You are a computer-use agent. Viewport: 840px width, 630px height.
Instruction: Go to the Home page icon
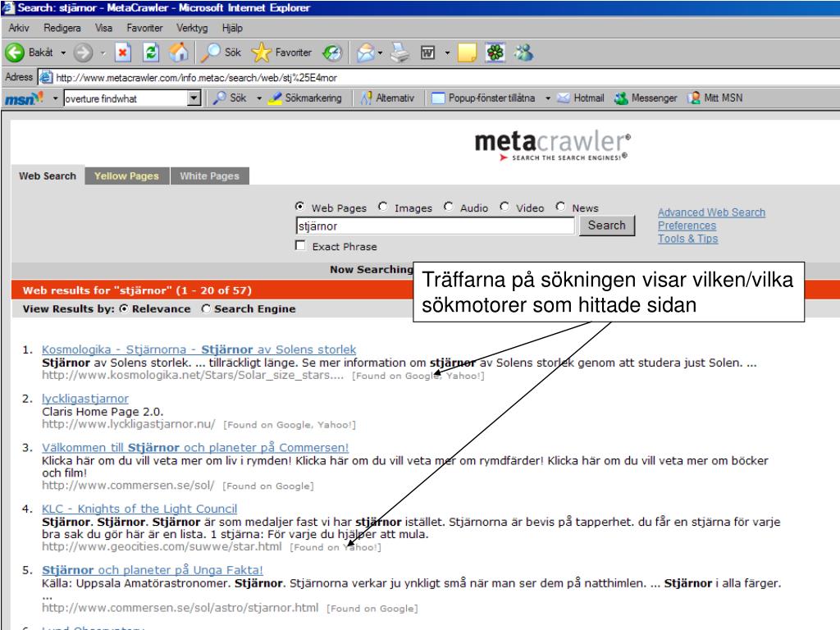pyautogui.click(x=179, y=52)
